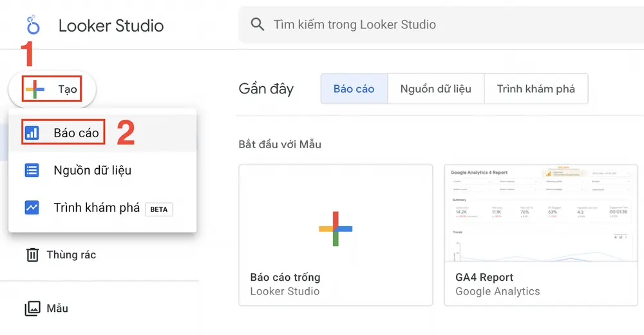The height and width of the screenshot is (335, 644).
Task: Click the Looker Studio title text
Action: coord(111,26)
